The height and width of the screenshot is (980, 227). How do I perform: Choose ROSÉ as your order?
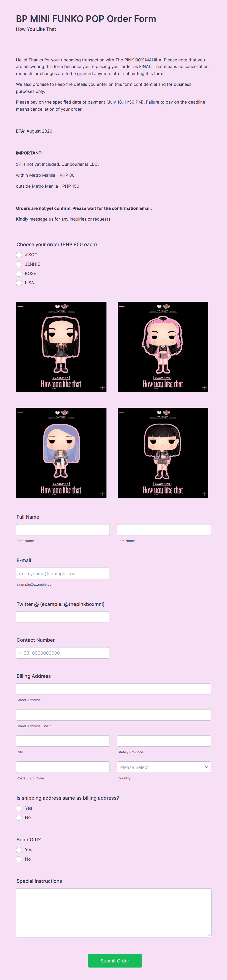19,273
